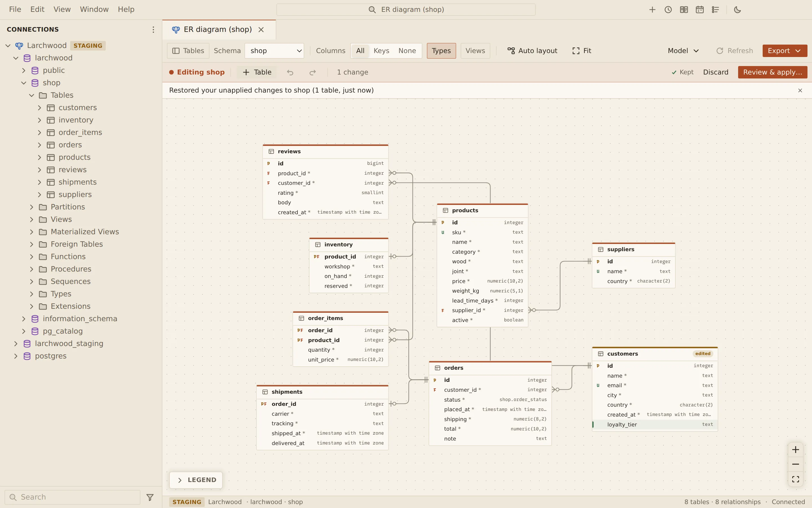The height and width of the screenshot is (508, 812).
Task: Click the sidebar Search field
Action: point(72,497)
